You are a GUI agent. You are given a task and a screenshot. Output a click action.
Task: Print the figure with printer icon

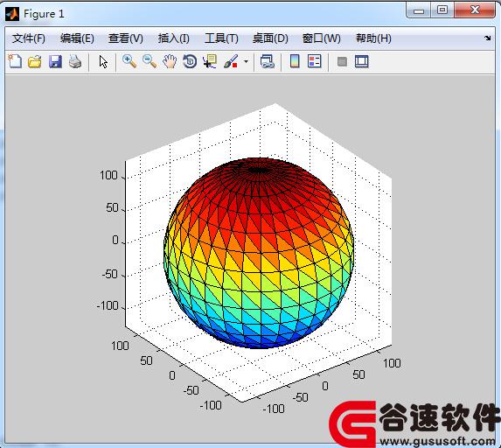75,61
